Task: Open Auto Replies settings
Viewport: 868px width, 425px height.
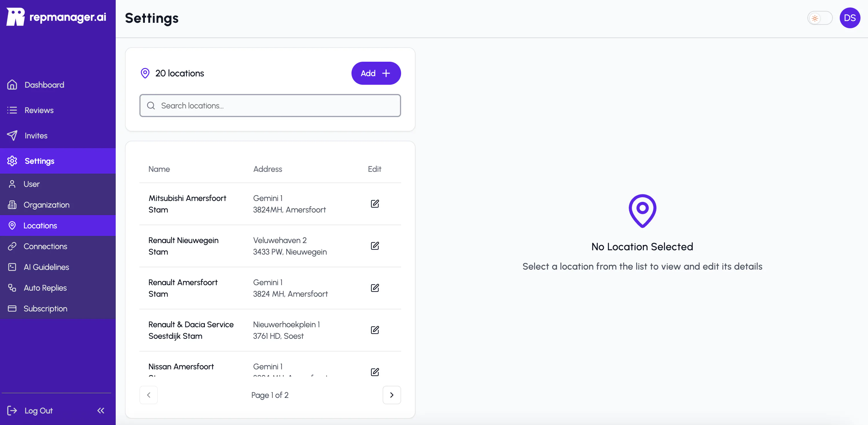Action: (x=58, y=288)
